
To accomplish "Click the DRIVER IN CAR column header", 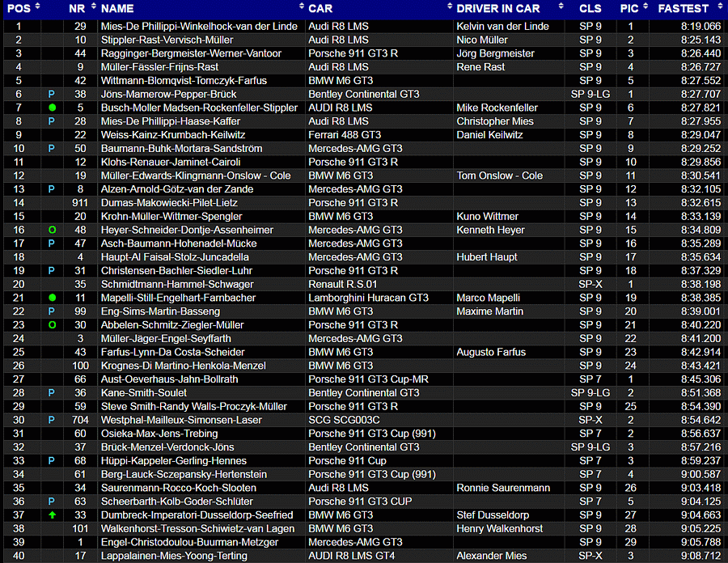I will (497, 9).
